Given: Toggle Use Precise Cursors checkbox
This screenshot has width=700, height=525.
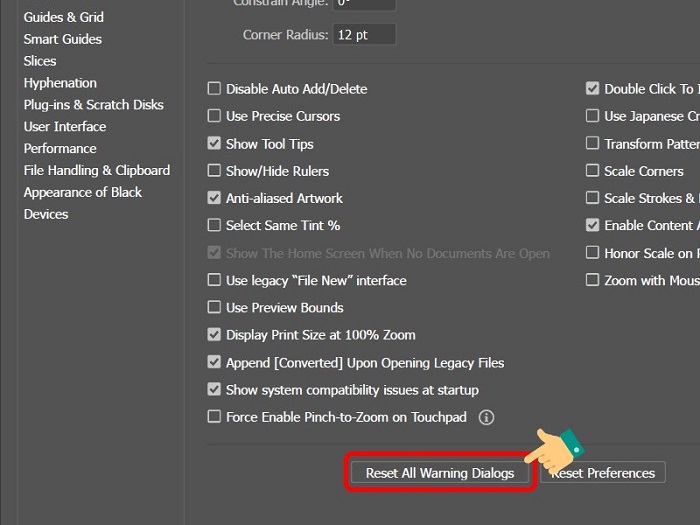Looking at the screenshot, I should point(214,116).
